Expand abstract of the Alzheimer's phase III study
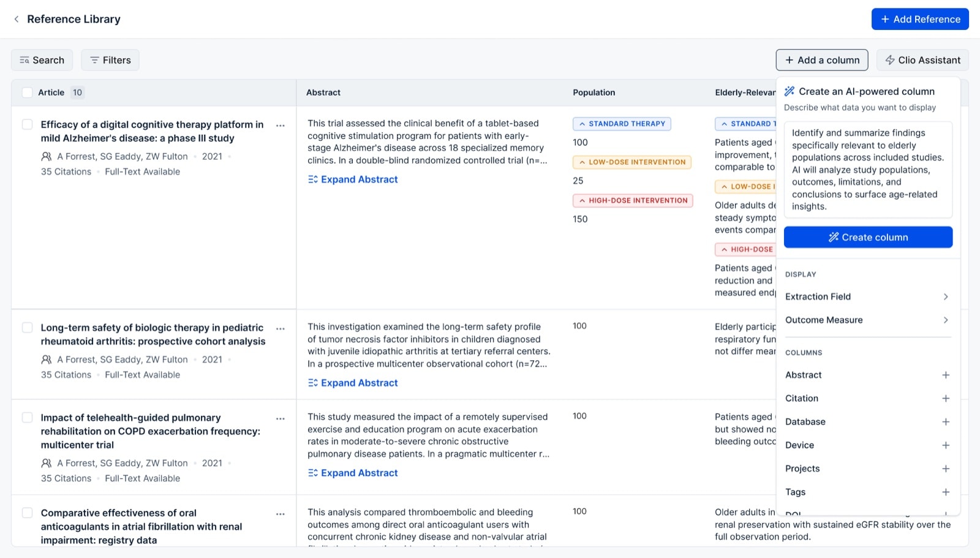Screen dimensions: 980x558 coord(353,179)
